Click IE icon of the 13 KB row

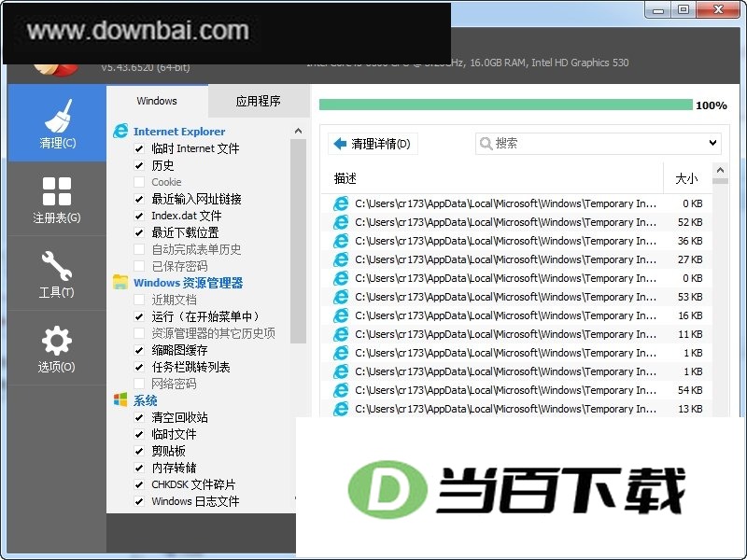coord(341,409)
